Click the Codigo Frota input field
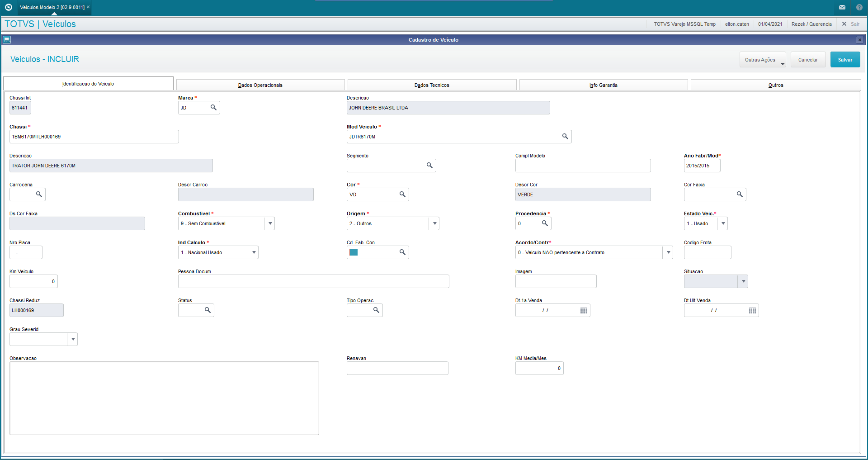 (708, 252)
